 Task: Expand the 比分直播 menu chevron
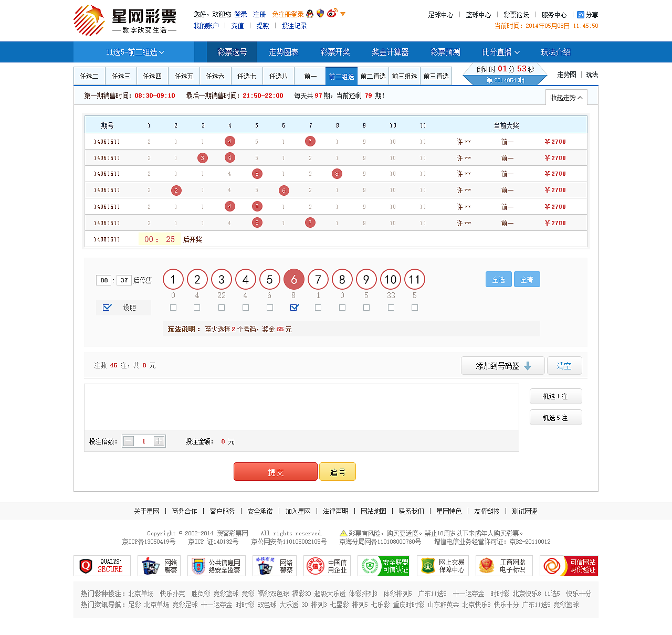517,52
